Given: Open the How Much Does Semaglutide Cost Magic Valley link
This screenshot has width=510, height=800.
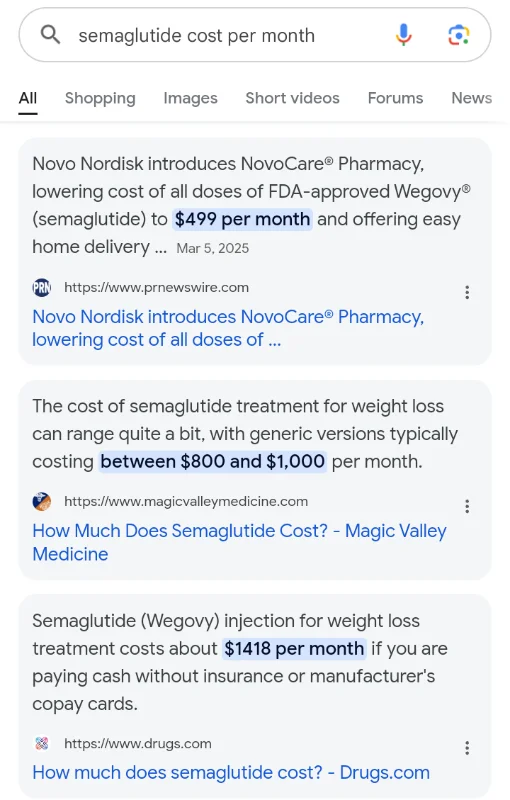Looking at the screenshot, I should (x=239, y=542).
